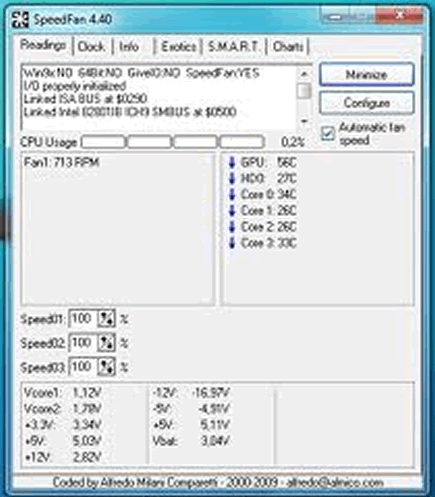Click inside the Speed02 percentage field
The width and height of the screenshot is (435, 497).
pyautogui.click(x=83, y=343)
